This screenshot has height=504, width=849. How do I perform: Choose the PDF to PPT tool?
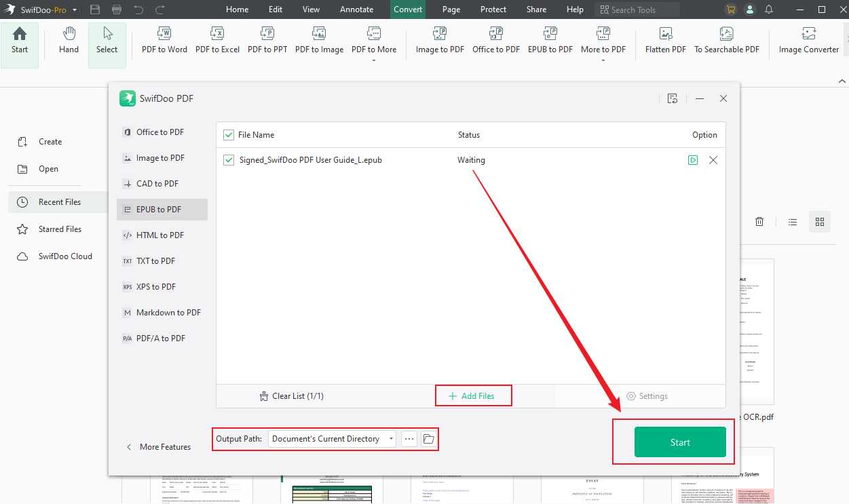tap(267, 41)
